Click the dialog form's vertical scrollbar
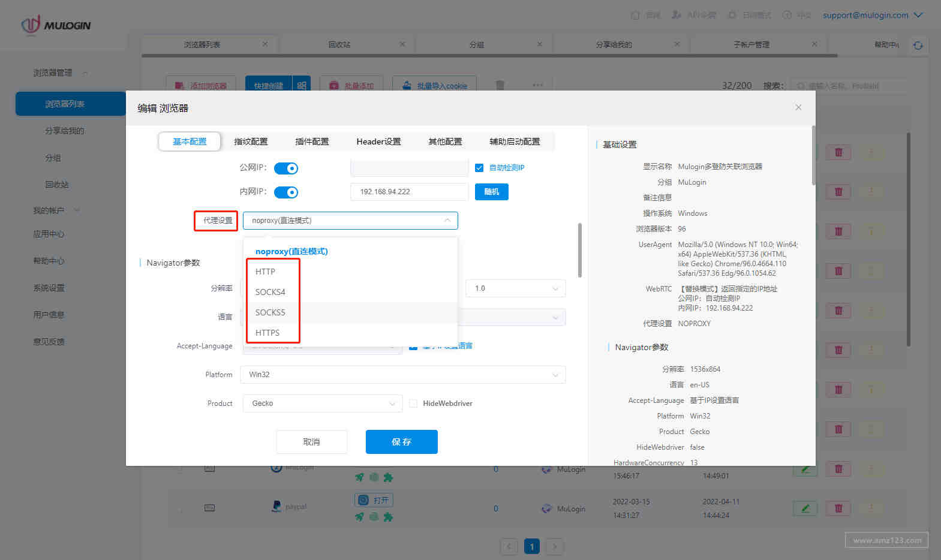Viewport: 941px width, 560px height. tap(580, 251)
